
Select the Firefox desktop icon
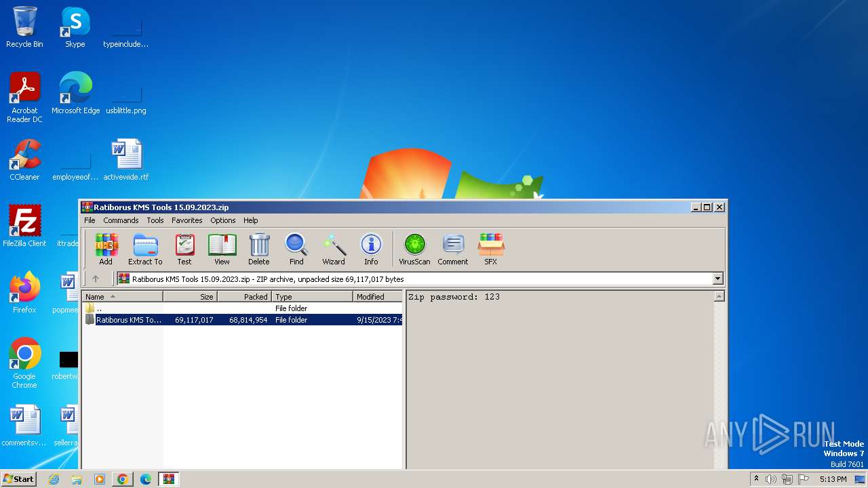(24, 293)
